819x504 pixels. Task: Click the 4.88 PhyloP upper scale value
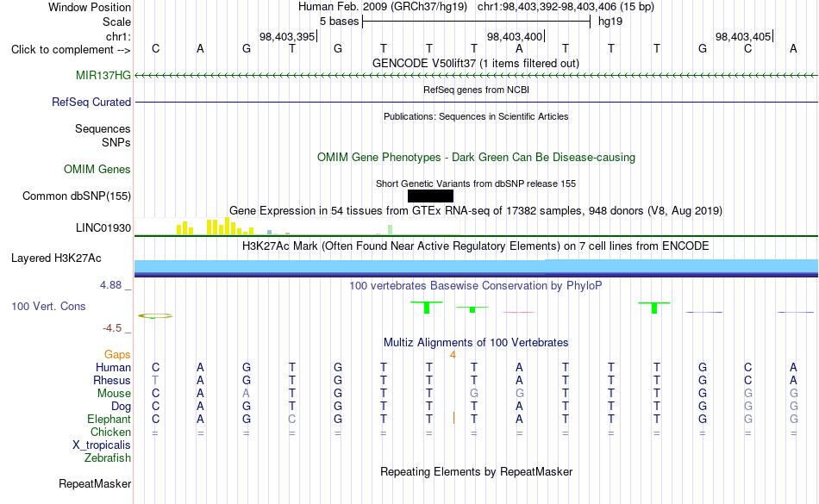(x=110, y=285)
